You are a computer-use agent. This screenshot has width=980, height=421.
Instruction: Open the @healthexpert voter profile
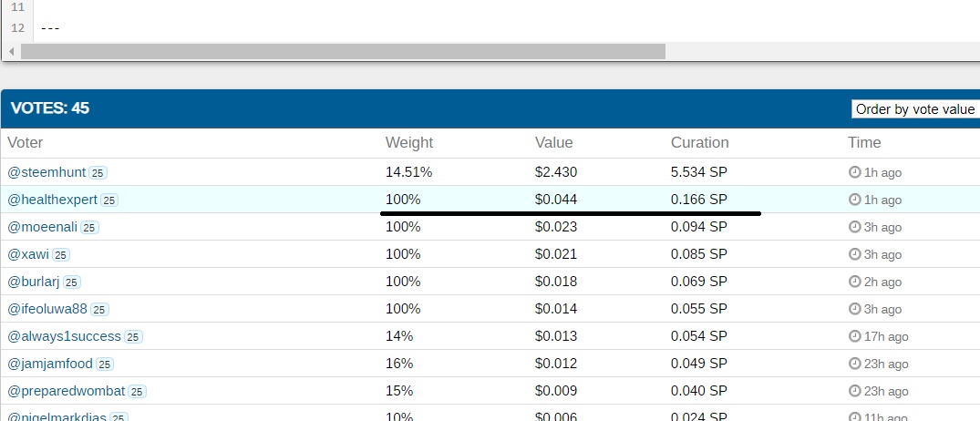tap(53, 200)
